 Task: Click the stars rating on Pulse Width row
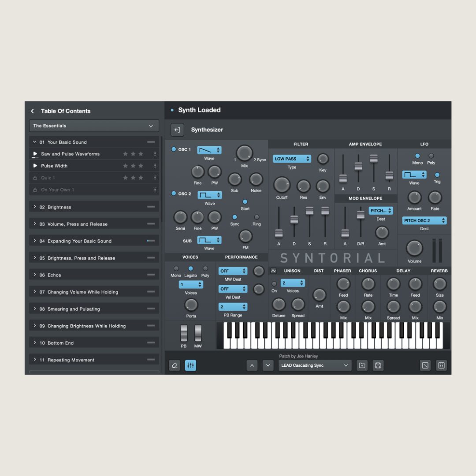coord(133,166)
